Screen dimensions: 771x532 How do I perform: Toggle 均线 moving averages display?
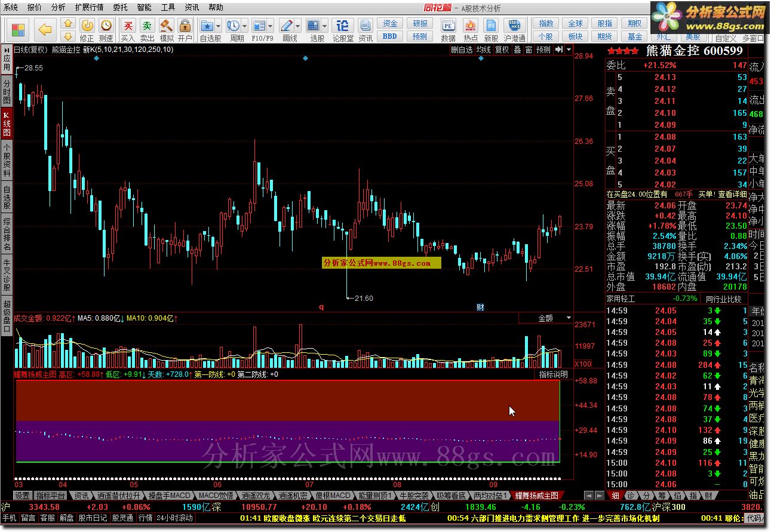pos(483,50)
